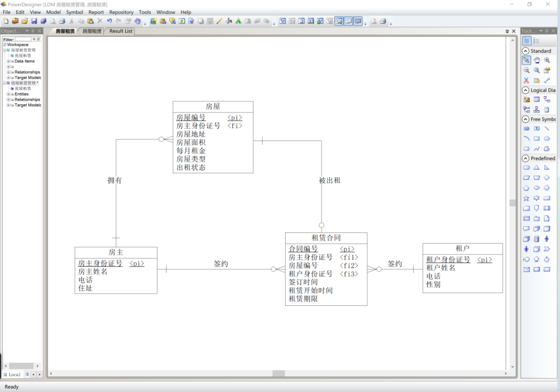Click the line style pencil icon in toolbar

(x=219, y=21)
